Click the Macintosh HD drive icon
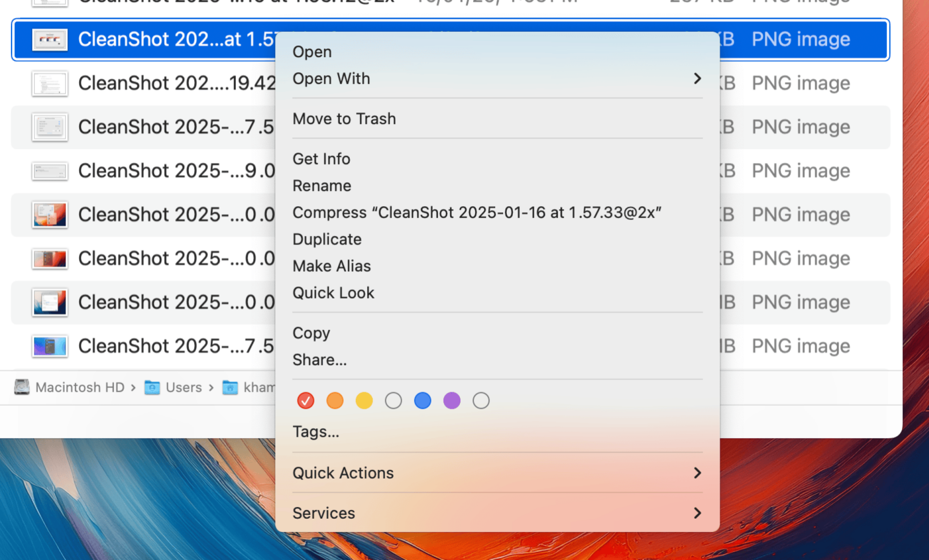 [22, 387]
